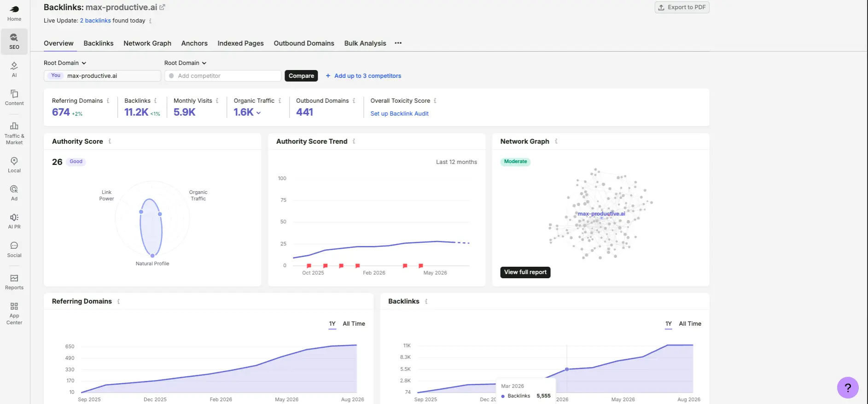868x404 pixels.
Task: Switch to the Outbound Domains tab
Action: 304,43
